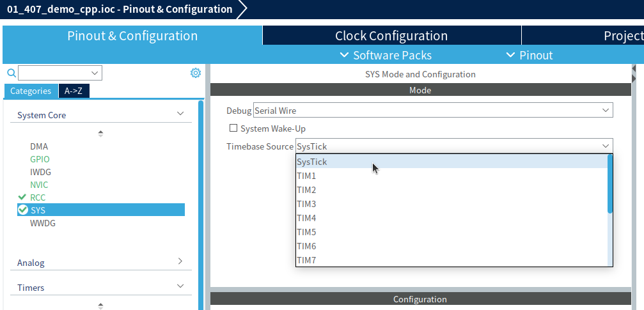Select GPIO in System Core list
The image size is (644, 310).
coord(40,159)
